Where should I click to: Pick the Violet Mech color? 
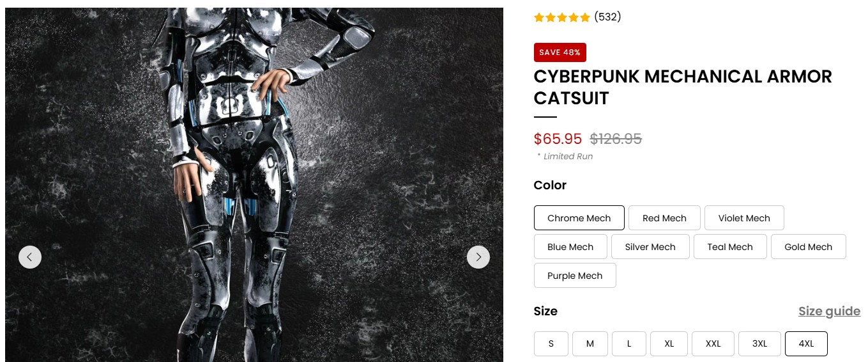point(744,218)
